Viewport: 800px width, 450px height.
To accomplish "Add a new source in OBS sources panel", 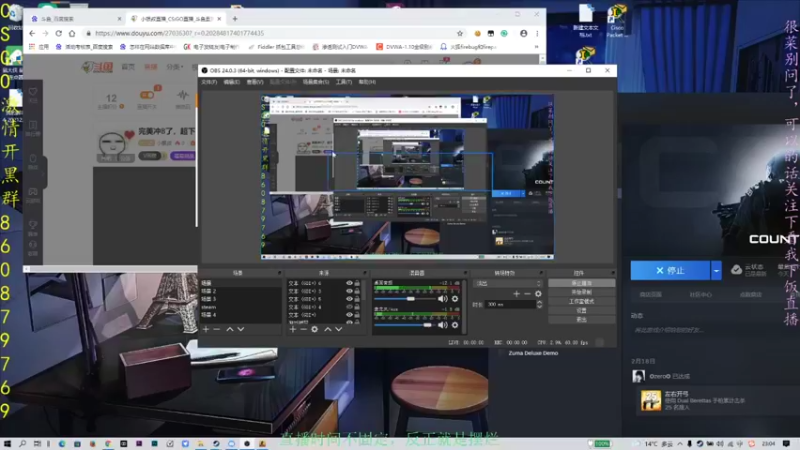I will pos(293,330).
